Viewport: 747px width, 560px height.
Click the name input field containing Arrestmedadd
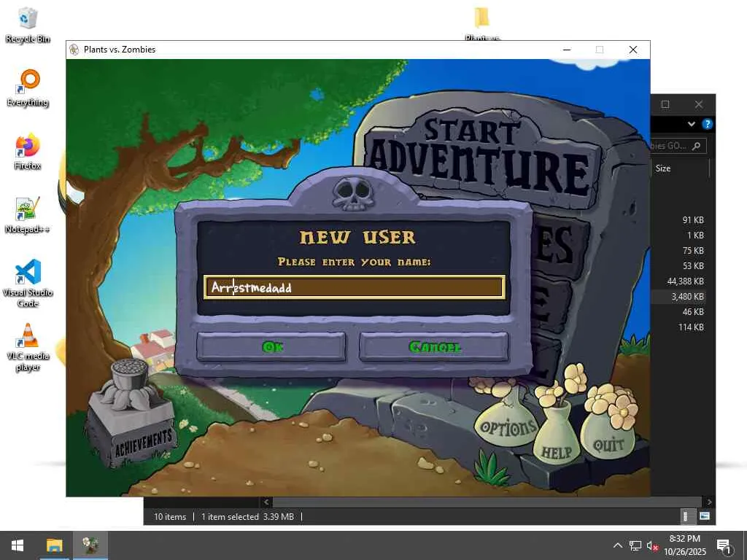[x=355, y=287]
